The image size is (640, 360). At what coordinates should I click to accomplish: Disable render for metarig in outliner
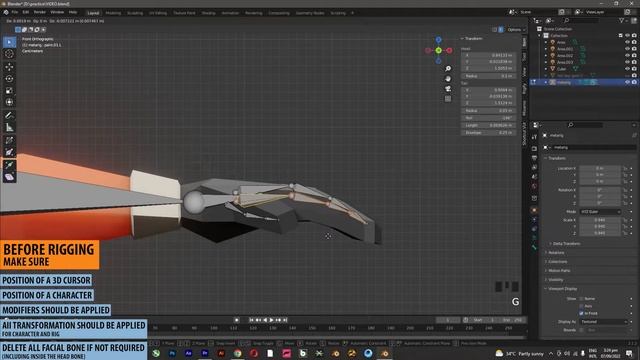click(634, 82)
